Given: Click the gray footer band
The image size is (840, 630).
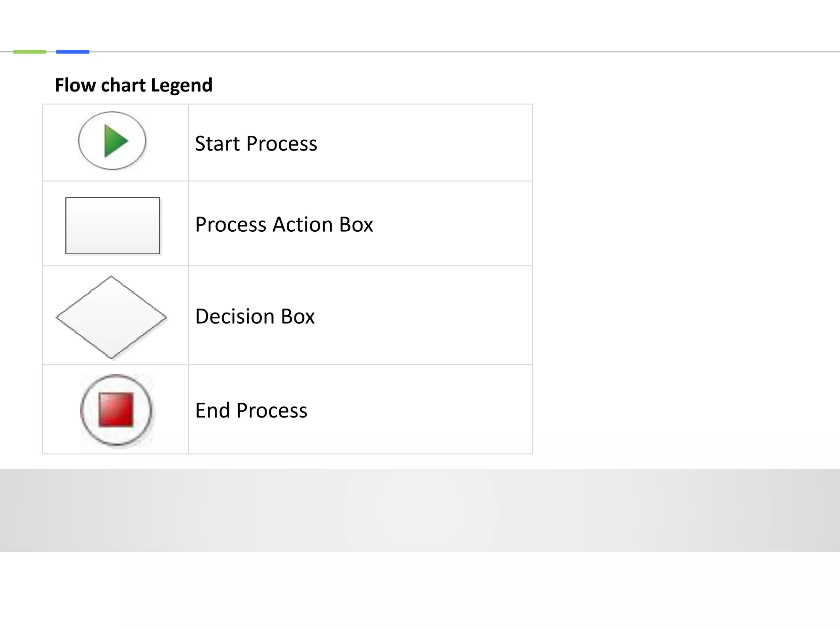Looking at the screenshot, I should 420,510.
